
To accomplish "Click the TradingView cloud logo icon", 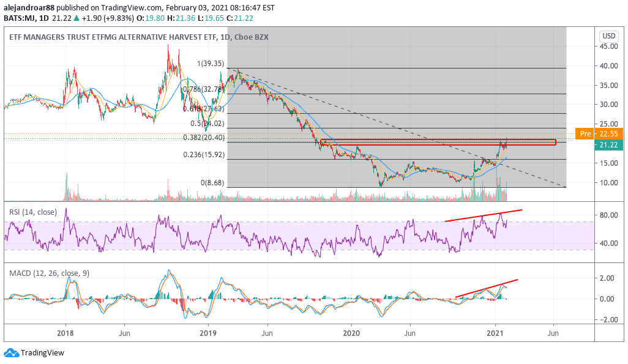I will [11, 353].
